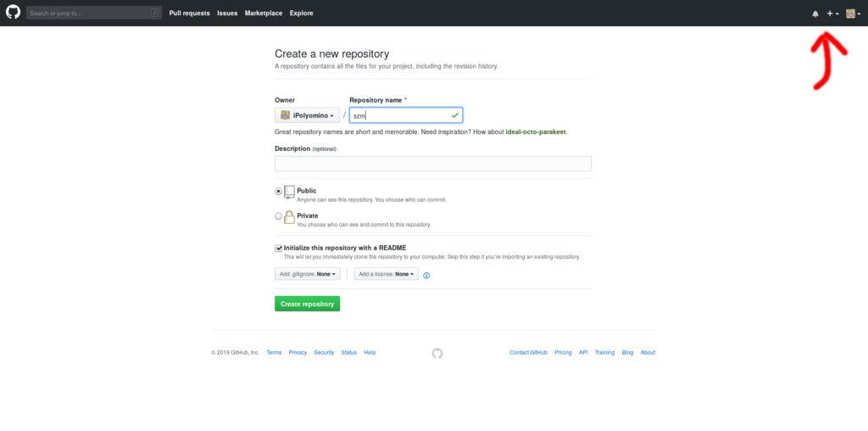Open the user avatar menu in header
868x431 pixels.
853,14
